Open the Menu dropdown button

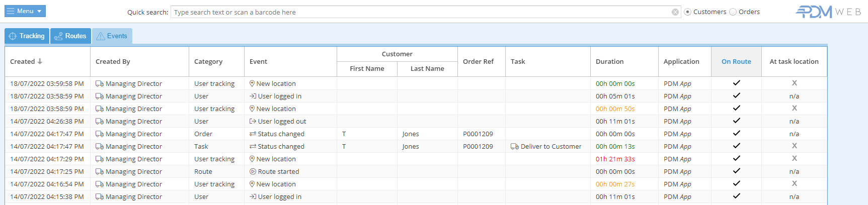[25, 11]
